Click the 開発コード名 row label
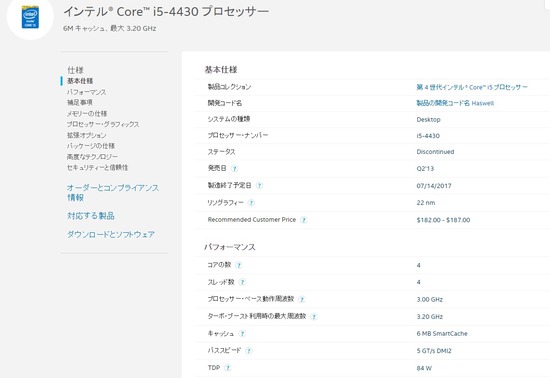The height and width of the screenshot is (378, 550). pyautogui.click(x=224, y=103)
